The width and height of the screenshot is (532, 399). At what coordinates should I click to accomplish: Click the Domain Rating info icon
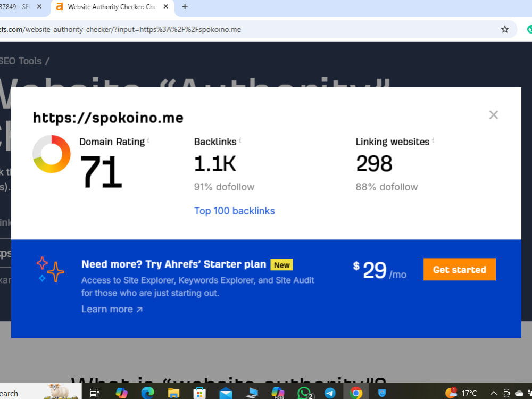[x=148, y=140]
